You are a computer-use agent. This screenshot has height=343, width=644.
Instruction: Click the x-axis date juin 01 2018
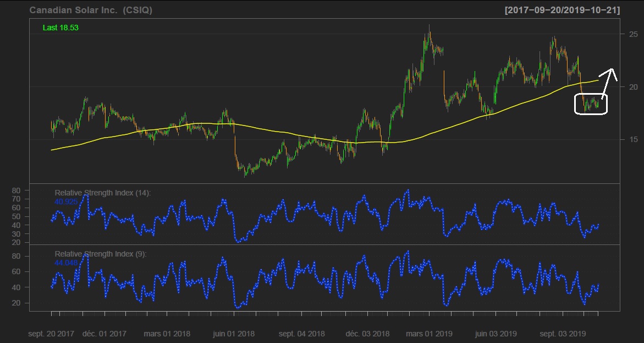(234, 334)
